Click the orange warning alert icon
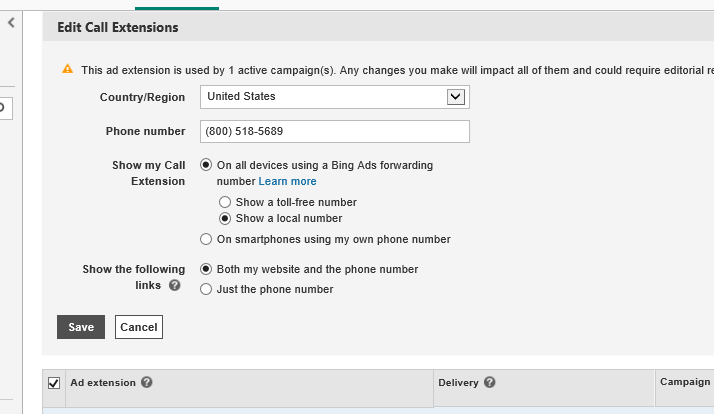 tap(68, 70)
